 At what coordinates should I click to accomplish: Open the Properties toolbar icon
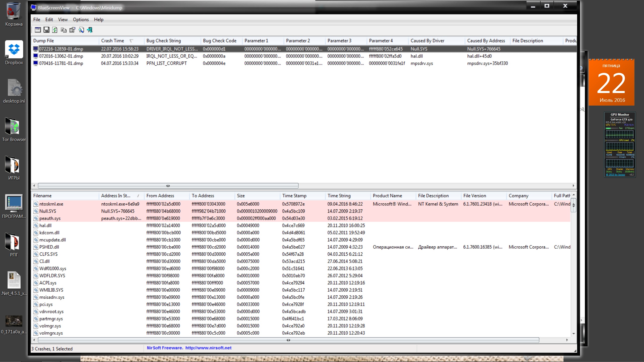(x=72, y=30)
